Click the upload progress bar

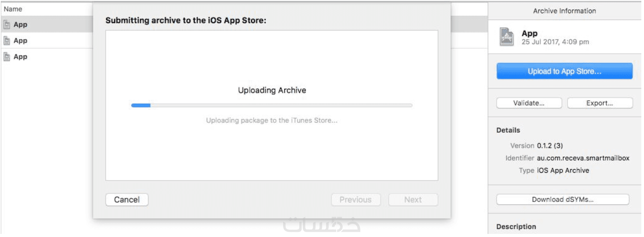[272, 105]
